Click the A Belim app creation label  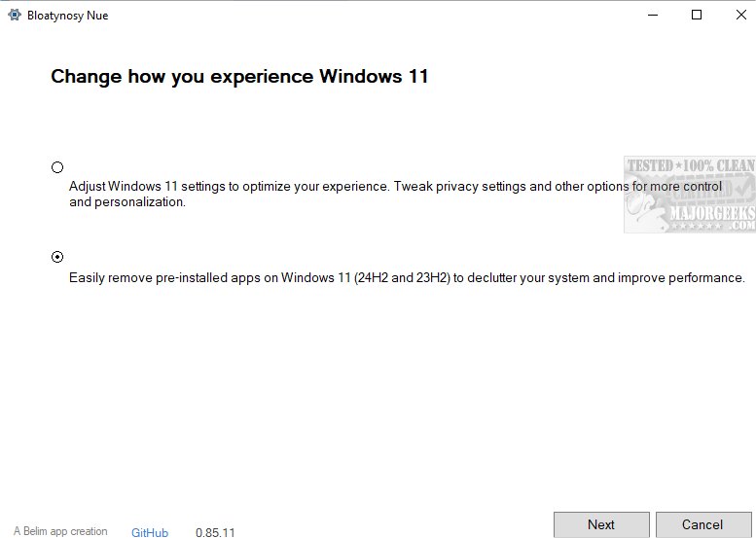[x=60, y=531]
